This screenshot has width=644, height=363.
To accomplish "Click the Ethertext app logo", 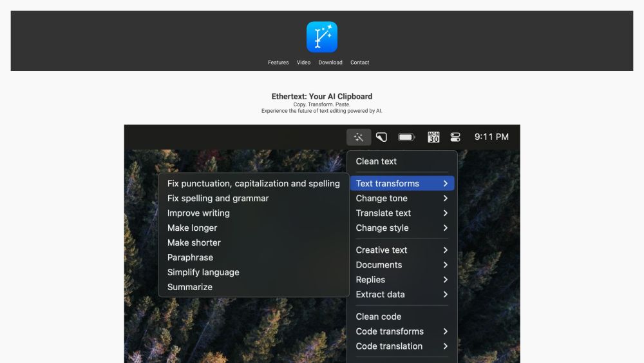I will 321,37.
